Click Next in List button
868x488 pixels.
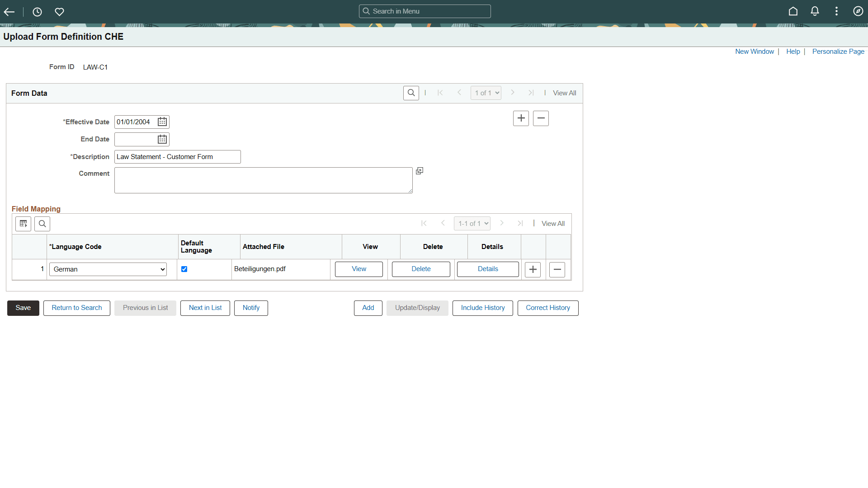tap(205, 308)
